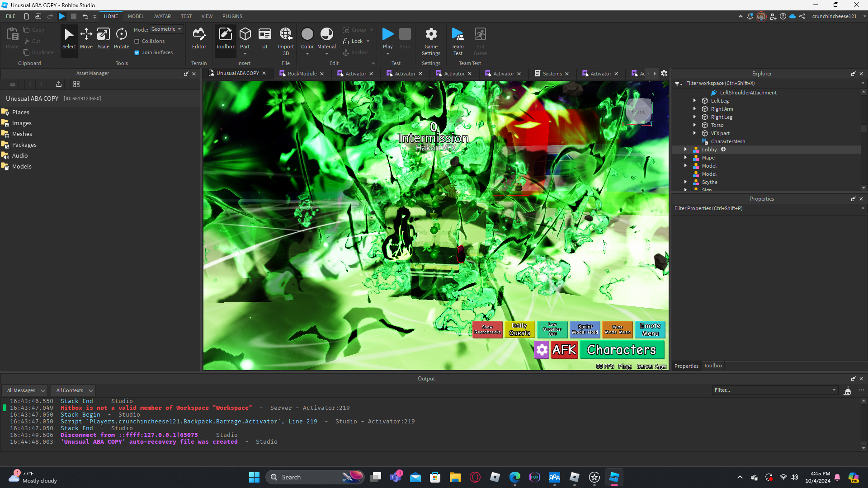The width and height of the screenshot is (868, 488).
Task: Click the grid view icon in Asset Manager
Action: [76, 84]
